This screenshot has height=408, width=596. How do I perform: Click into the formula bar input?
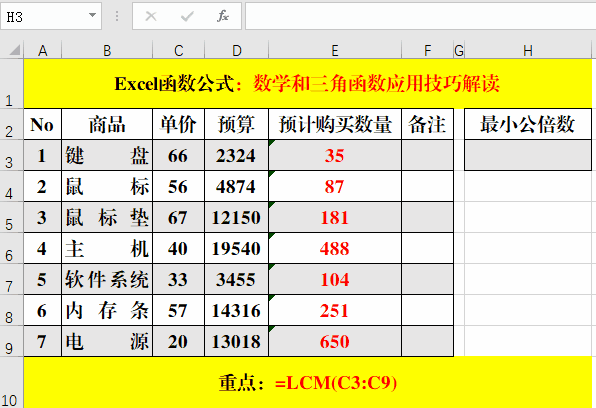pos(420,16)
